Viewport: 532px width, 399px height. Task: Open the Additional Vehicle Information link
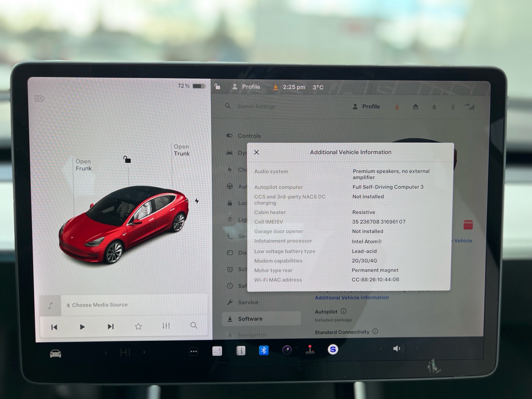(352, 298)
